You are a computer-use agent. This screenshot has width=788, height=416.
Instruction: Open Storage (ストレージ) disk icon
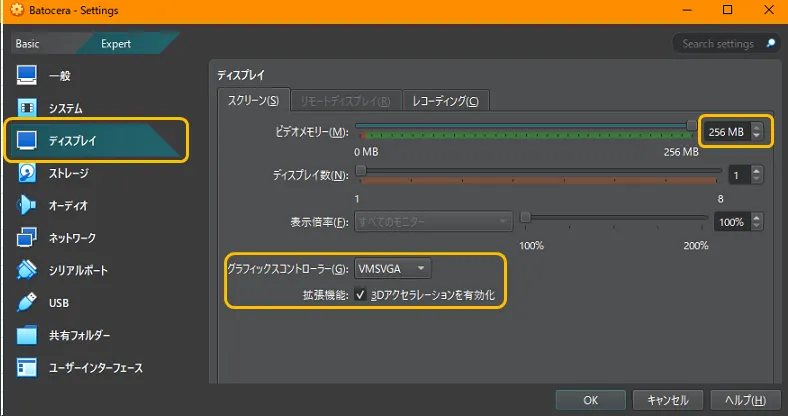tap(27, 173)
